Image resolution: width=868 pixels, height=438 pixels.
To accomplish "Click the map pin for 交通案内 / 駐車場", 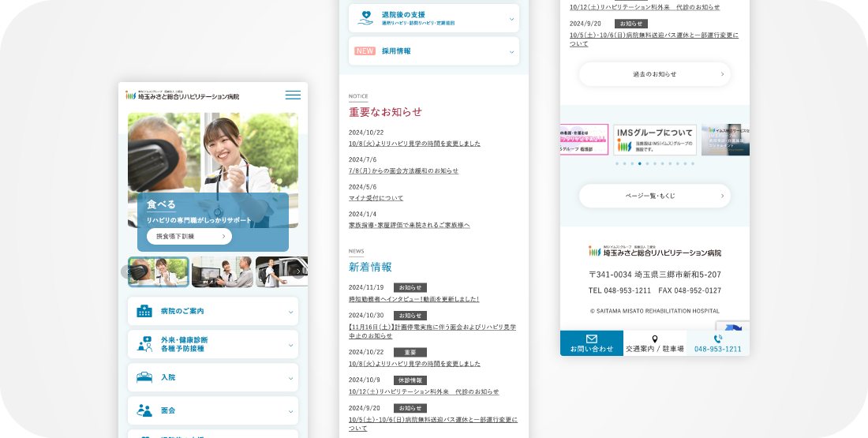I will pyautogui.click(x=654, y=339).
